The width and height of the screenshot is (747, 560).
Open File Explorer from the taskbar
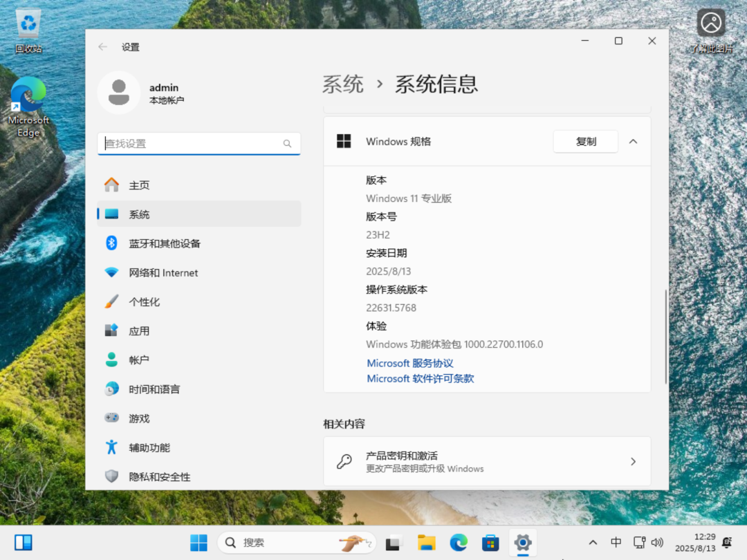(x=426, y=543)
